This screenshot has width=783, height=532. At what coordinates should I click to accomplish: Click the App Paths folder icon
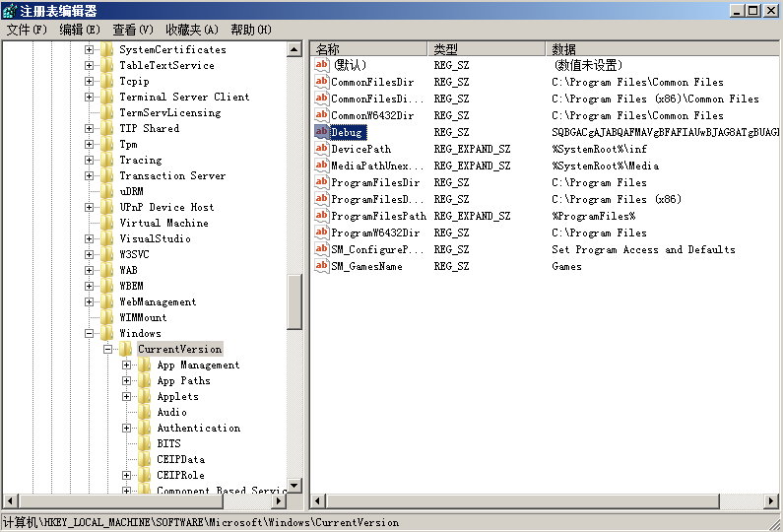coord(145,380)
